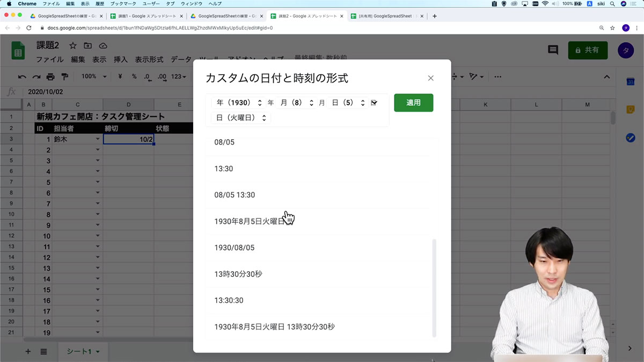
Task: Open the Google account avatar
Action: pos(625,50)
